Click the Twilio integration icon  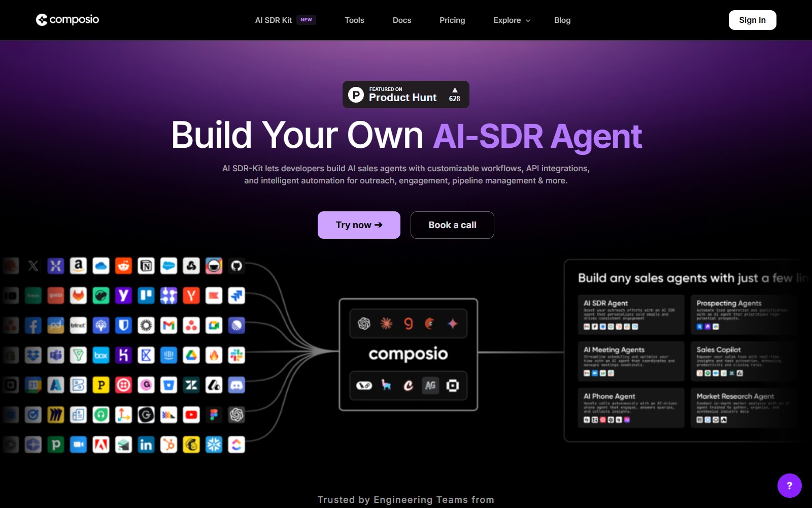[x=123, y=385]
